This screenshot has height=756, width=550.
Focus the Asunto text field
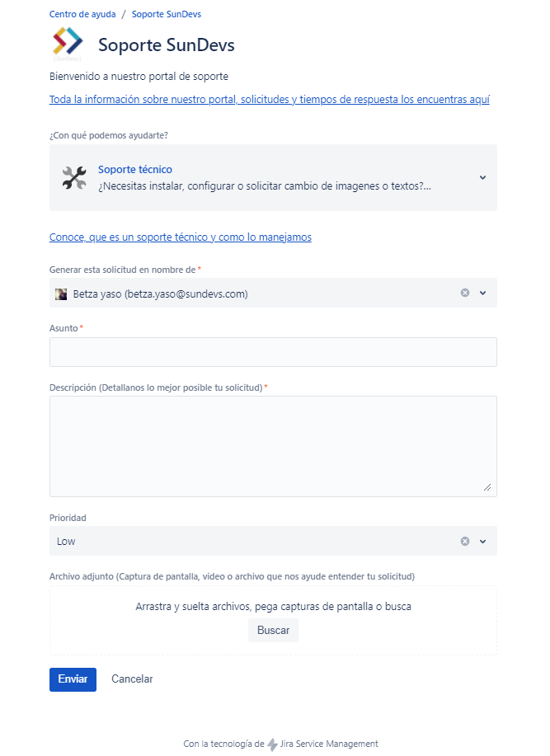pyautogui.click(x=273, y=352)
